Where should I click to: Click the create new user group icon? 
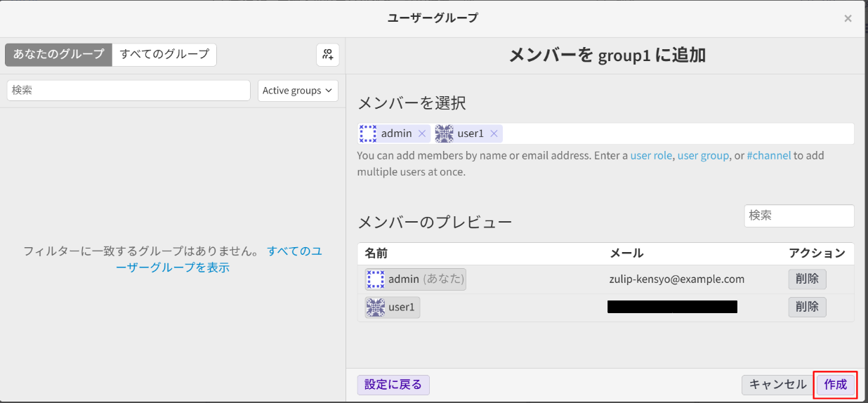tap(328, 55)
